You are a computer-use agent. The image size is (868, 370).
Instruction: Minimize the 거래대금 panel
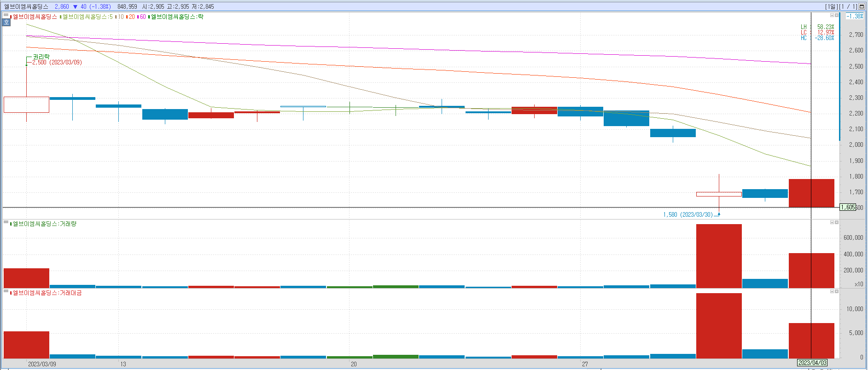pyautogui.click(x=832, y=291)
